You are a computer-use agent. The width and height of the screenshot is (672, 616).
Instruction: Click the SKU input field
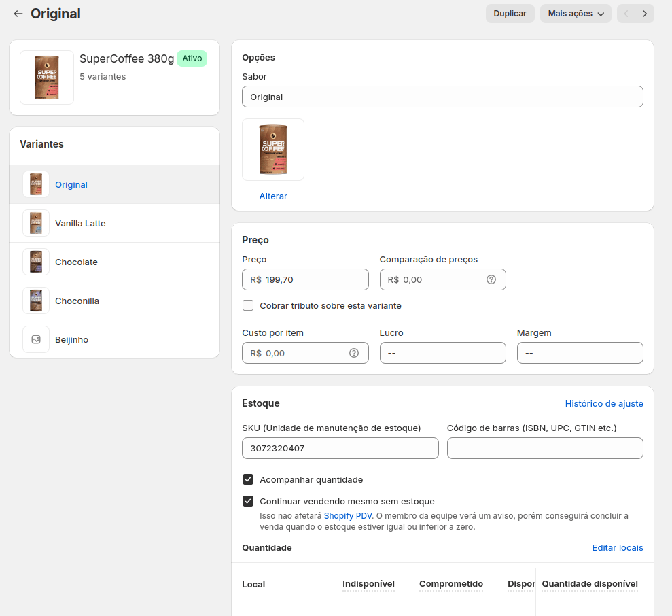340,448
